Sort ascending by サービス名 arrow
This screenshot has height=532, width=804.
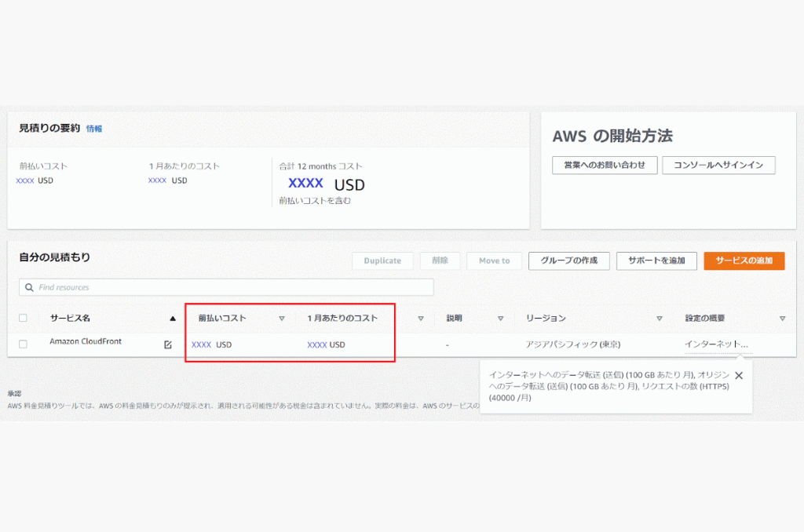click(x=173, y=319)
